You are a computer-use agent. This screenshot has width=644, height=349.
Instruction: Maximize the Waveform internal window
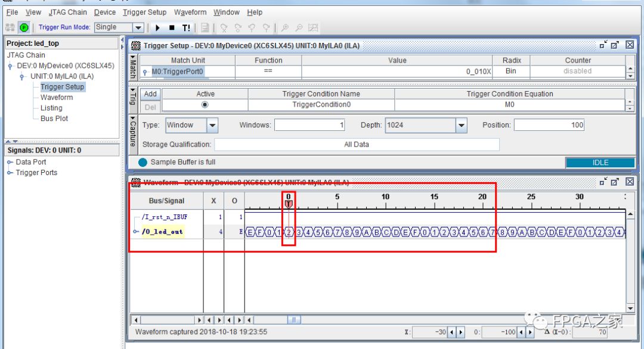click(615, 182)
